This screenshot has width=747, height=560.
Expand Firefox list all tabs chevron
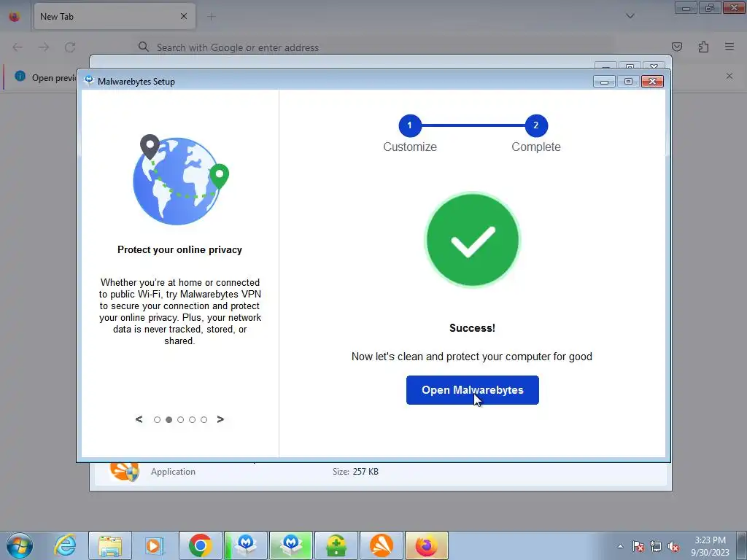630,16
